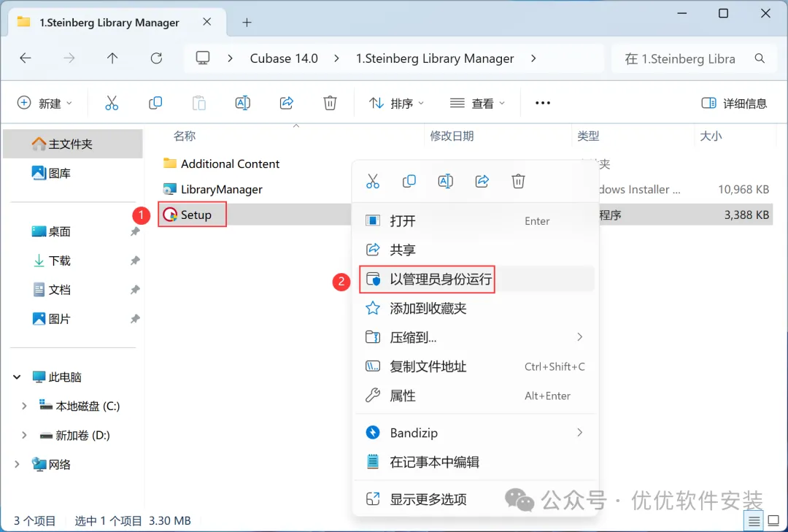
Task: Click the PC monitor icon in address bar
Action: click(203, 58)
